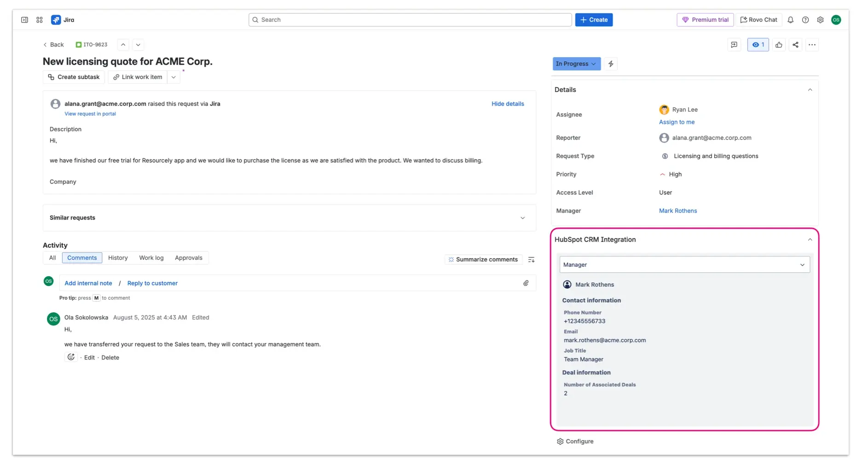868x465 pixels.
Task: Switch to the History tab
Action: pos(118,258)
